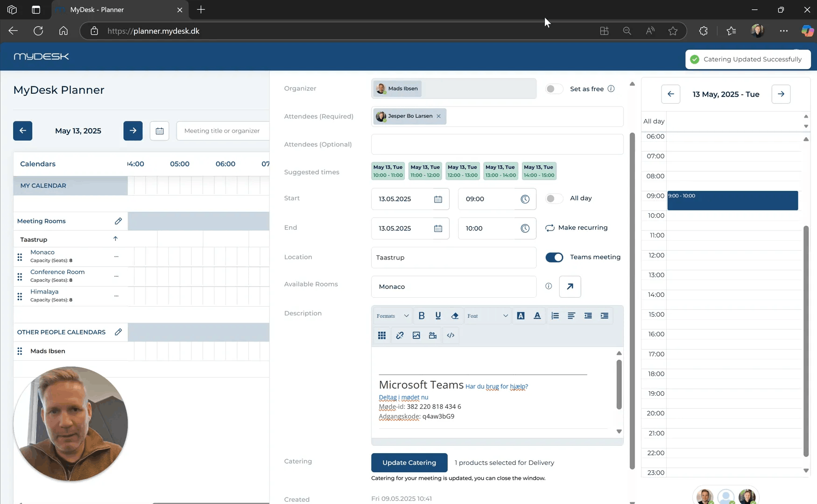
Task: Open the End time clock picker
Action: tap(525, 229)
